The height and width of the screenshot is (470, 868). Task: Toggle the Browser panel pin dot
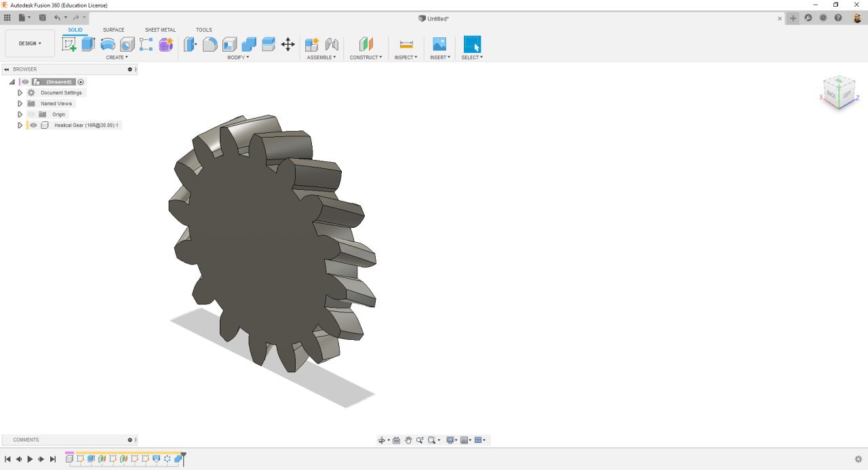(x=130, y=69)
